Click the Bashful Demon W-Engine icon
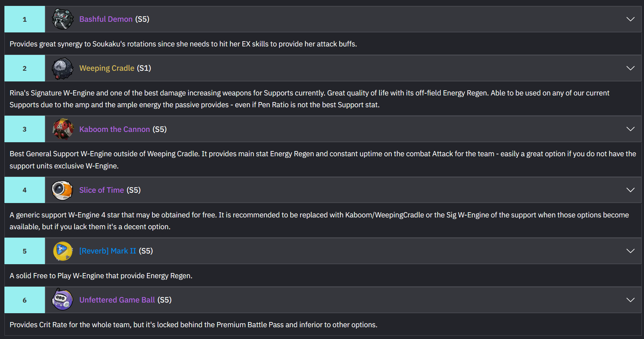Viewport: 644px width, 339px height. 63,19
